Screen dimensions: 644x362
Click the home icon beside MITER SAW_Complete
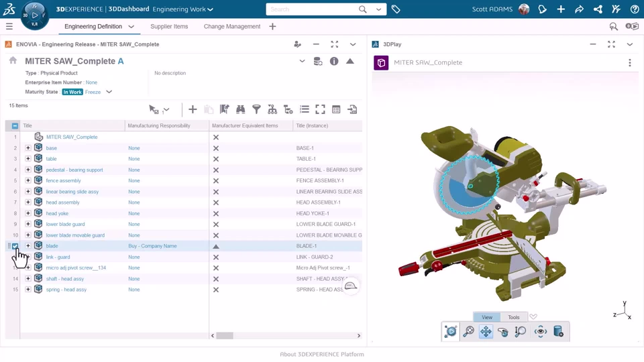click(x=13, y=60)
